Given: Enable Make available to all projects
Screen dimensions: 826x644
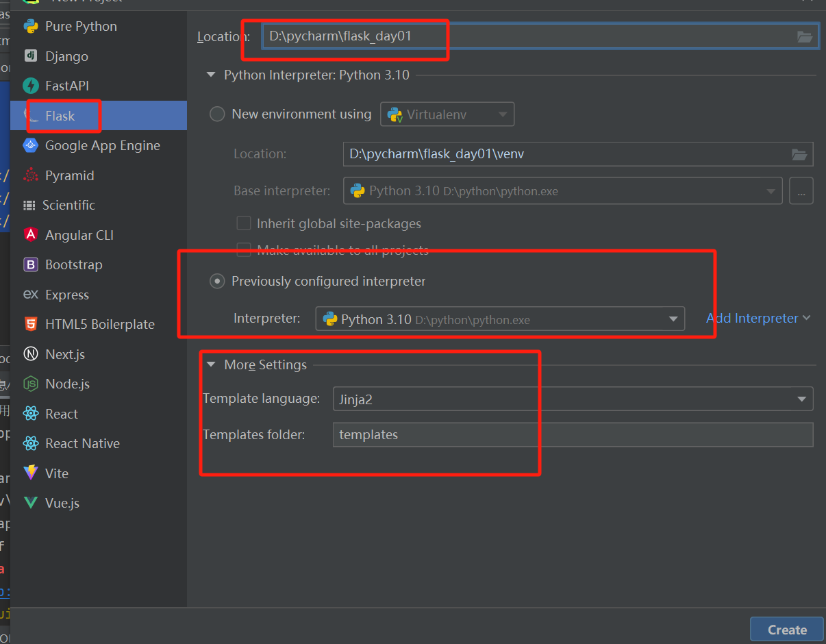Looking at the screenshot, I should click(x=243, y=250).
